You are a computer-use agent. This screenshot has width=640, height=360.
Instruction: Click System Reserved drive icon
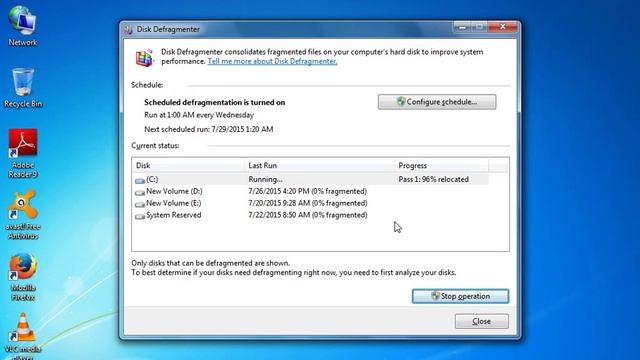click(140, 216)
